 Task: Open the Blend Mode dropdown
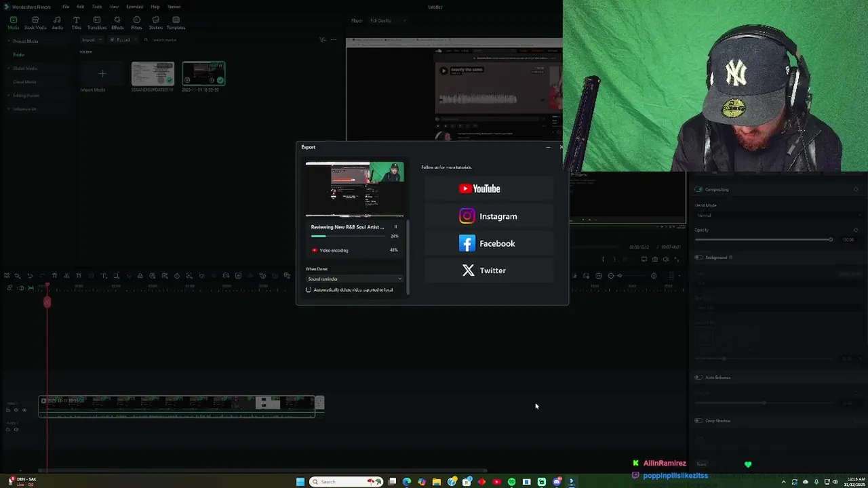(777, 216)
